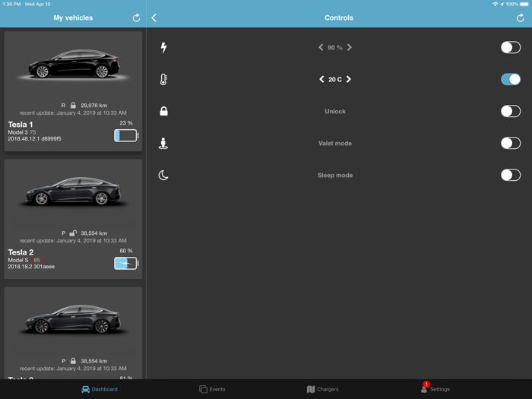The width and height of the screenshot is (532, 399).
Task: Open the Dashboard tab
Action: pos(100,389)
